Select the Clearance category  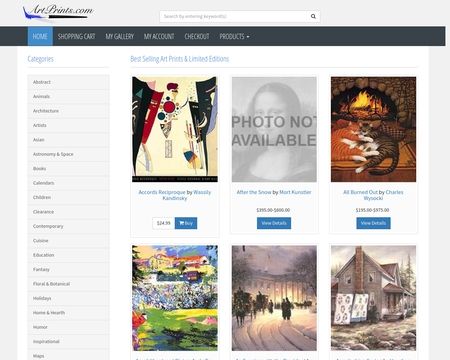click(x=68, y=212)
